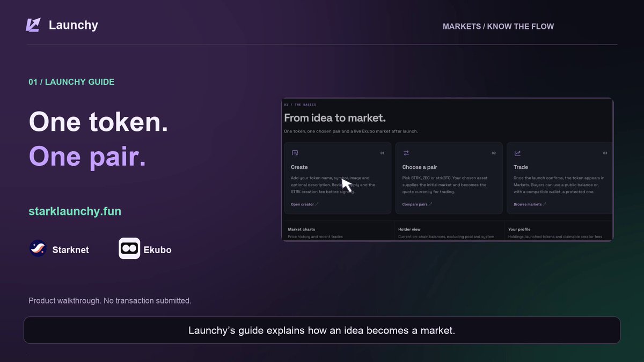Follow the Browse markets link
Viewport: 644px width, 362px height.
click(x=530, y=204)
